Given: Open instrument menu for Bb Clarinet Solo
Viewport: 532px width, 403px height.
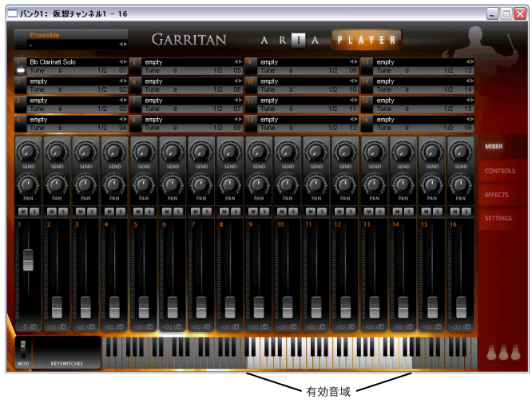Looking at the screenshot, I should [123, 62].
